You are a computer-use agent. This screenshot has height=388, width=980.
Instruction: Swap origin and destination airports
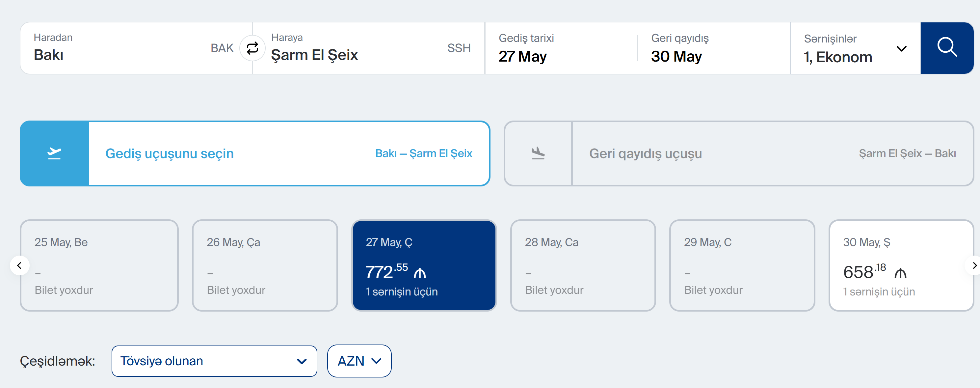[x=252, y=48]
